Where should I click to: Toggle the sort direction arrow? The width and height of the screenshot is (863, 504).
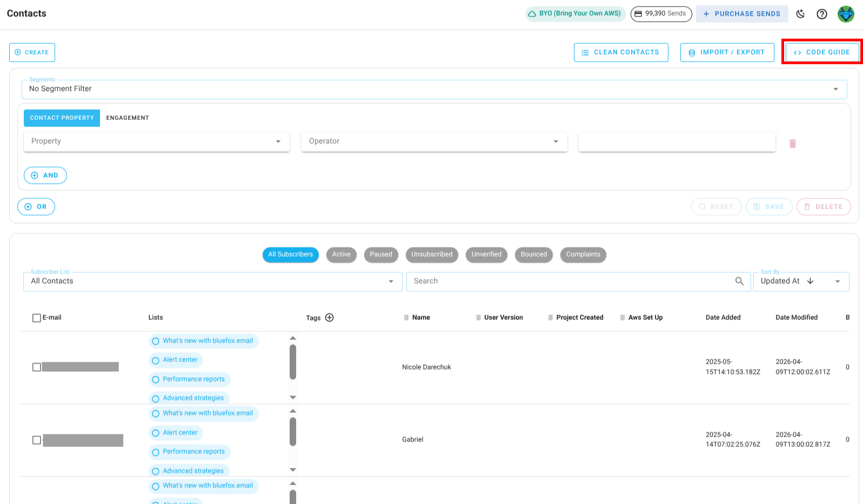810,281
